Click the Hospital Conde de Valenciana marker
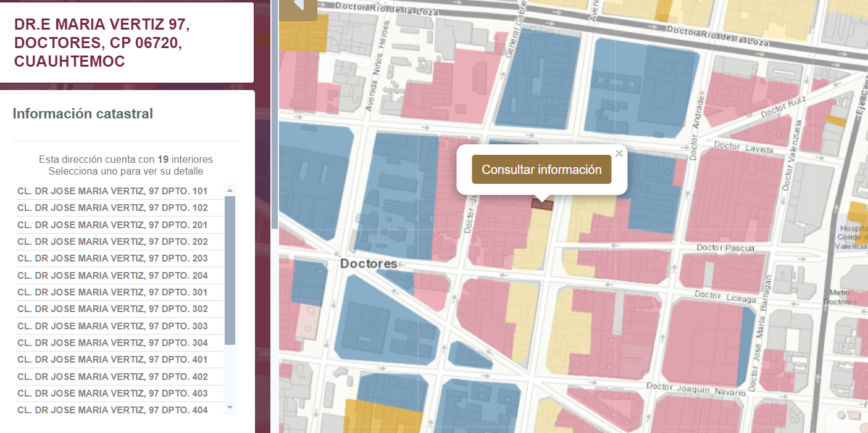 click(853, 237)
